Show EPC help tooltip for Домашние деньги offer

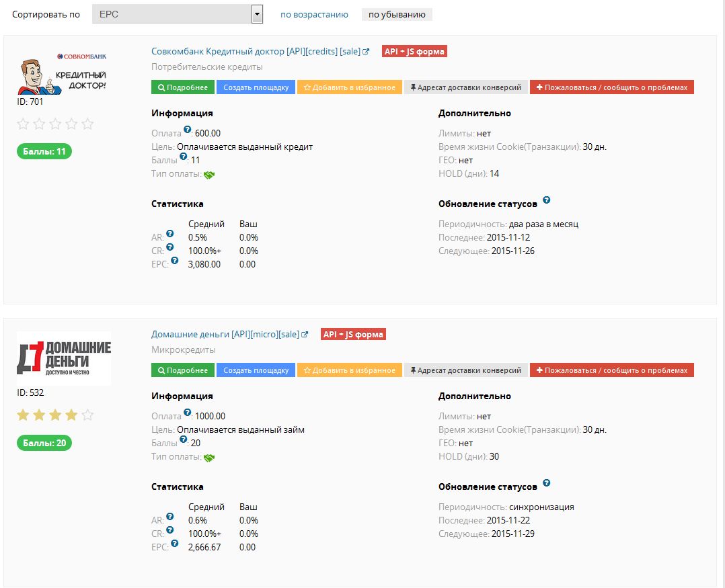point(174,543)
